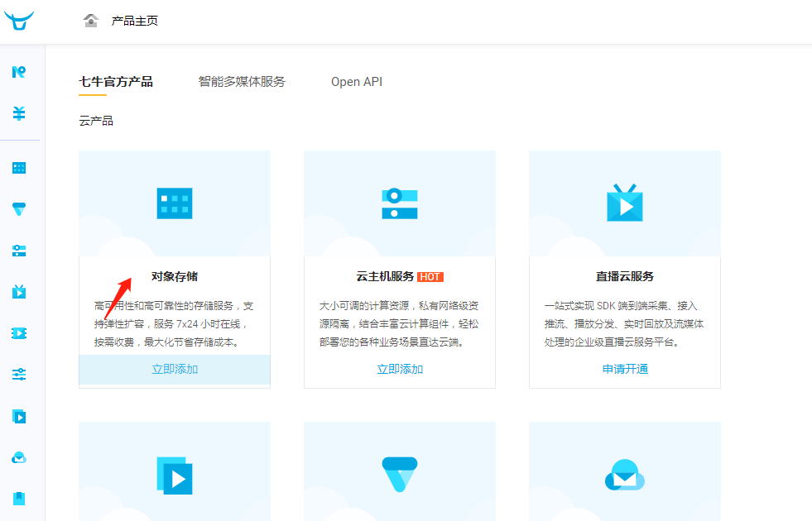812x521 pixels.
Task: Open the Open API tab
Action: tap(357, 82)
